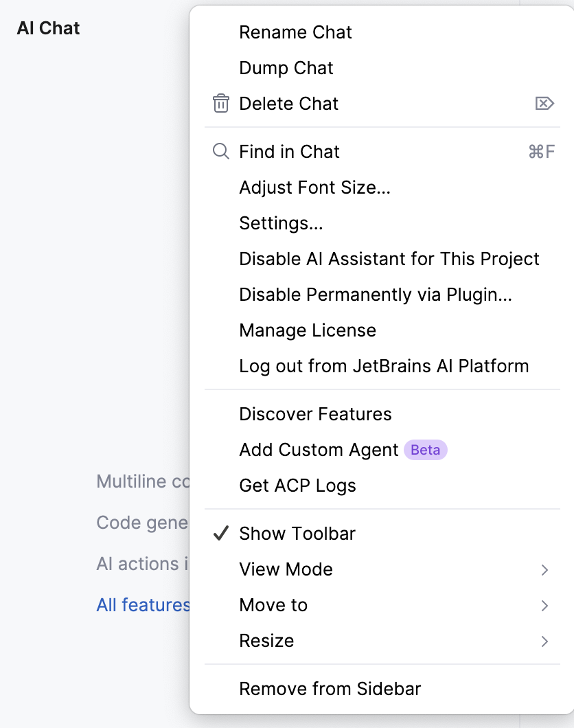Disable AI Assistant for This Project

[389, 258]
